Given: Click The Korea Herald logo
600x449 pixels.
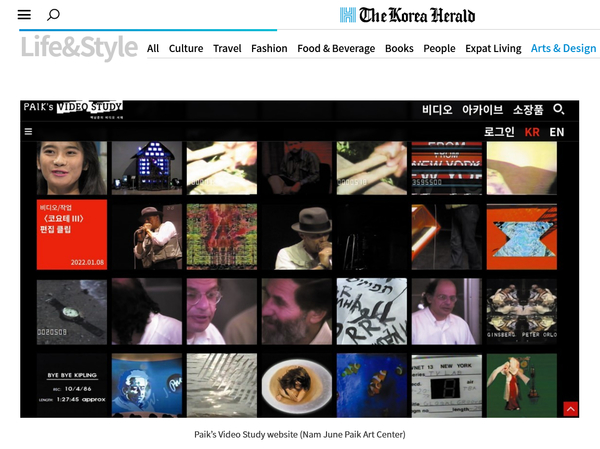Looking at the screenshot, I should coord(407,15).
